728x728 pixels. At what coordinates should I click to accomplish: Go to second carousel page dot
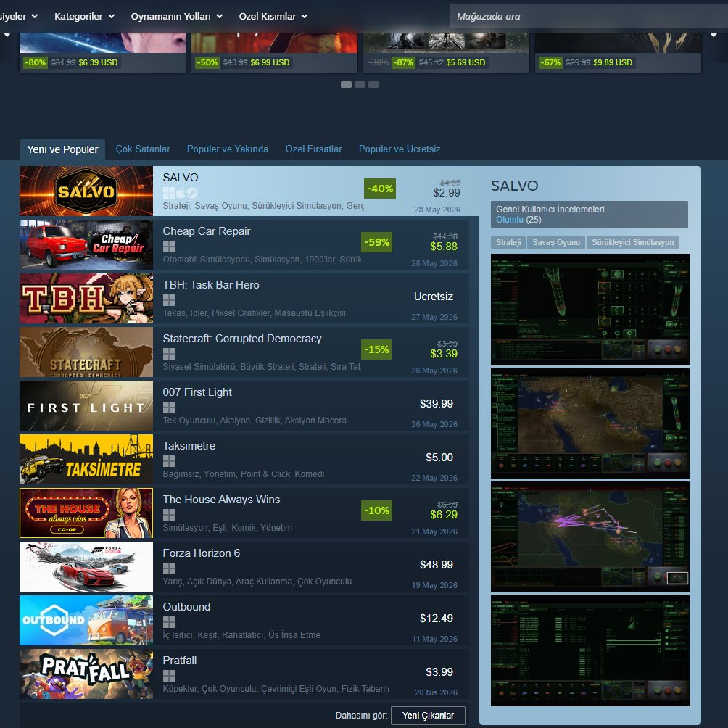[360, 85]
